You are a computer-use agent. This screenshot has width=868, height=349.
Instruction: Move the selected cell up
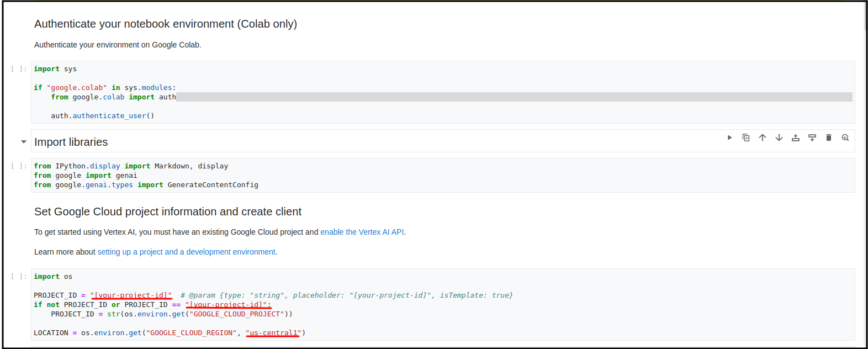(763, 138)
